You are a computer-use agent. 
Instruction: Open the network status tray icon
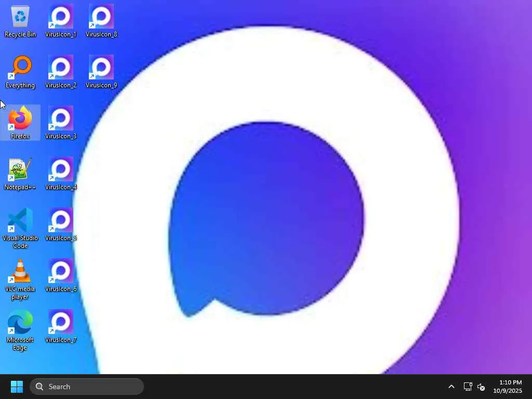468,387
